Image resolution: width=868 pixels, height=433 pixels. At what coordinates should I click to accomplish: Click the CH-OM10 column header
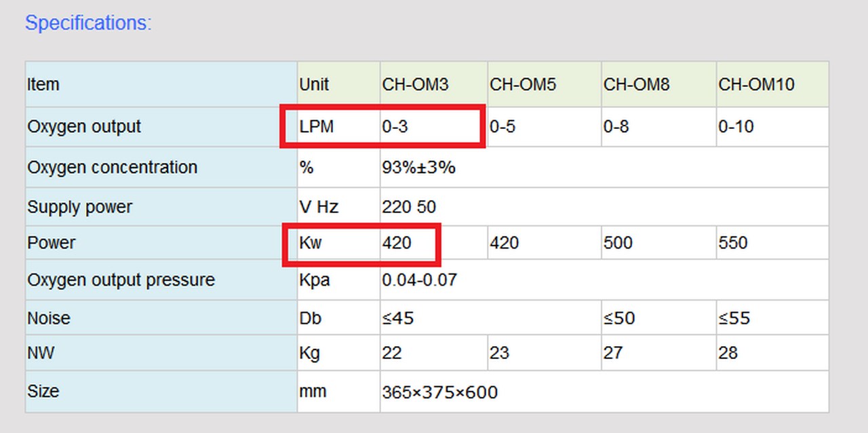pos(756,85)
